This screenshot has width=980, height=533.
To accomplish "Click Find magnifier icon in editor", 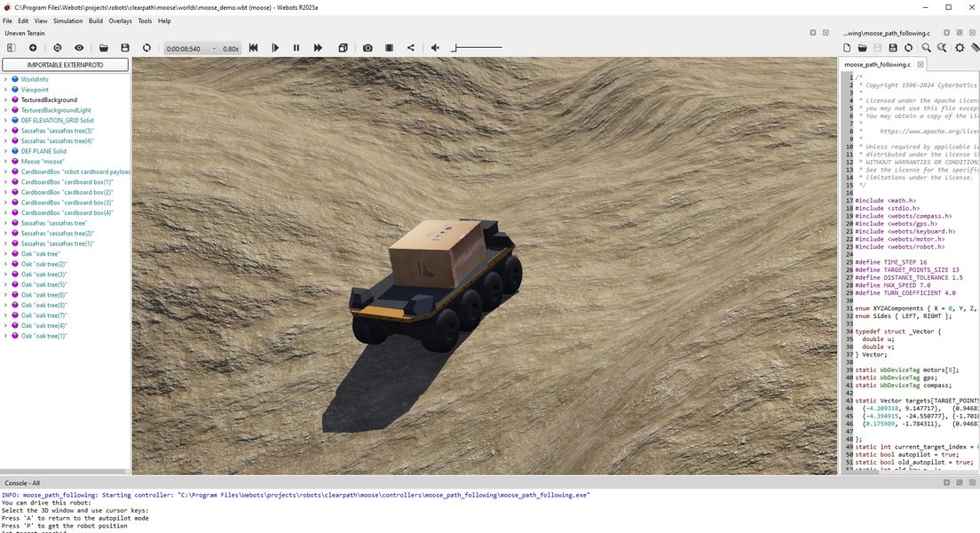I will tap(926, 48).
